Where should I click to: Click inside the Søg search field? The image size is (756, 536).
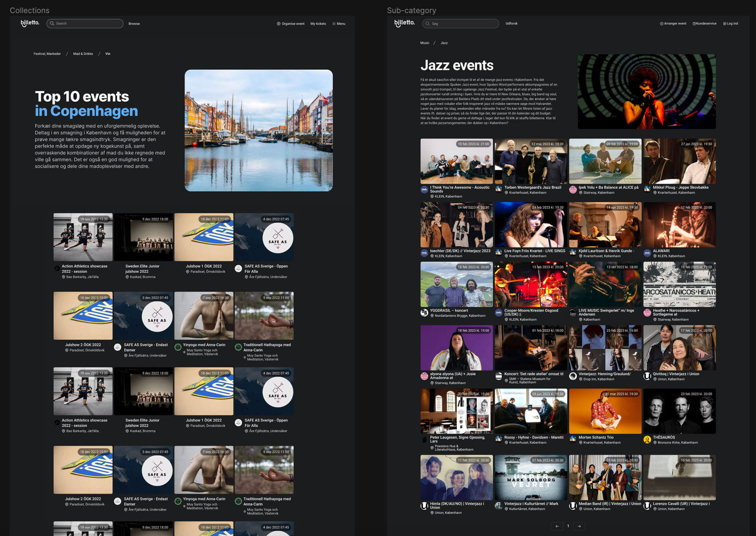click(x=461, y=24)
